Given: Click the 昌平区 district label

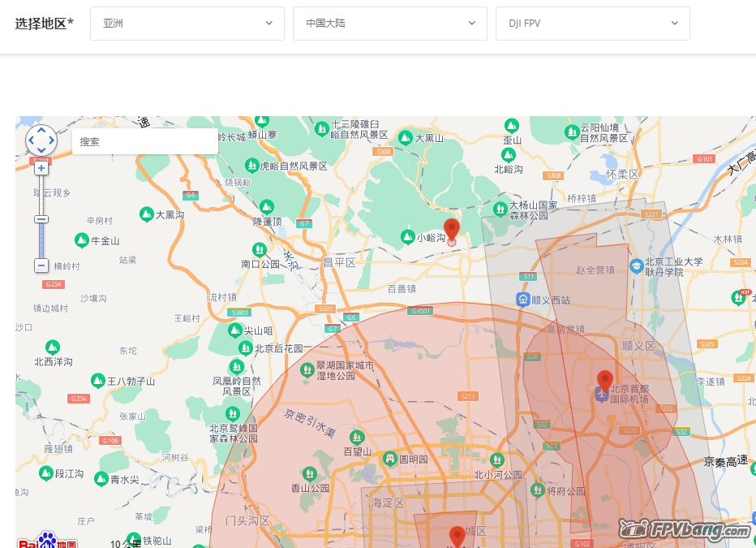Looking at the screenshot, I should tap(339, 263).
